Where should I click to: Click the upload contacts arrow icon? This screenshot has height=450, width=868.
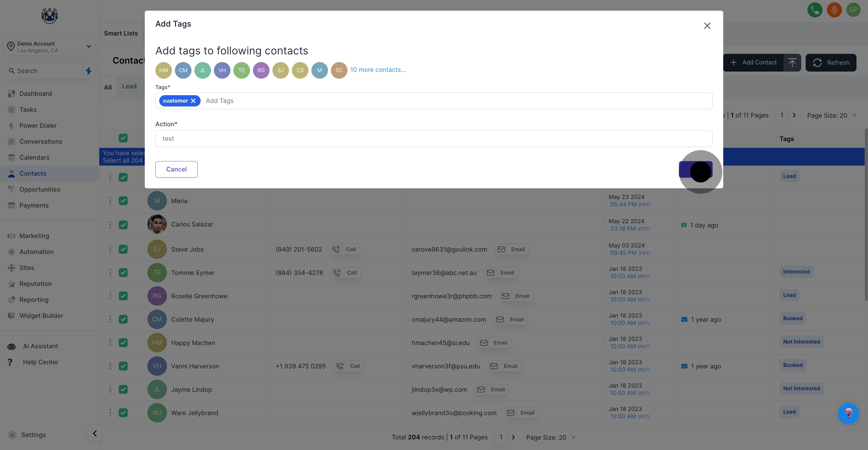(x=792, y=62)
